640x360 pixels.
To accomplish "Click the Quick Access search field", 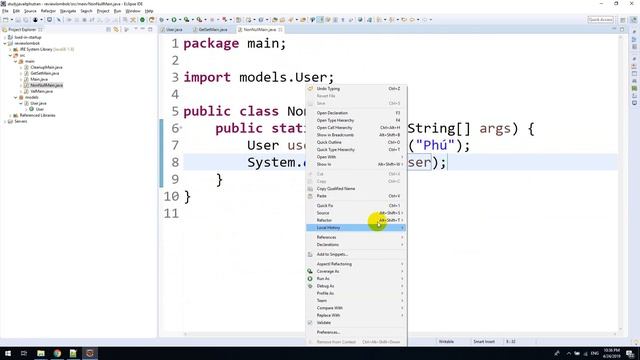I will (x=600, y=20).
